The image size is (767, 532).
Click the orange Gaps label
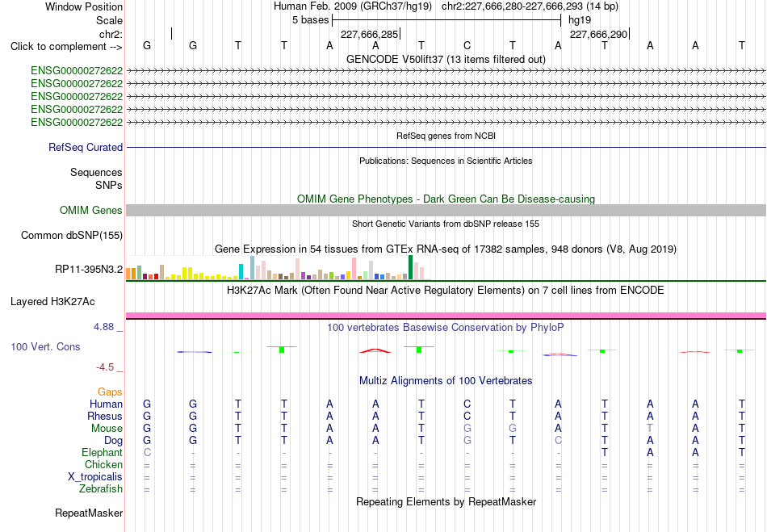[x=110, y=392]
